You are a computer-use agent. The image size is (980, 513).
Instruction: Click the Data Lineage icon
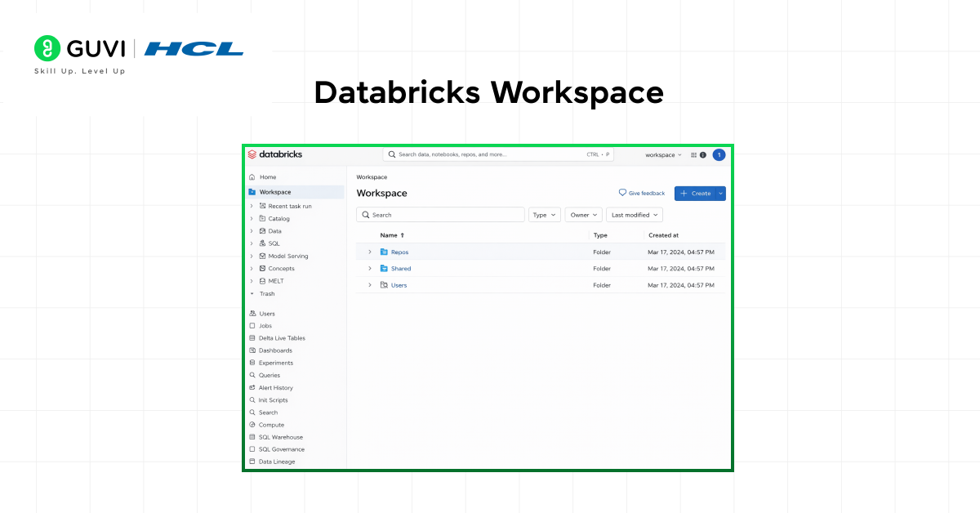252,462
